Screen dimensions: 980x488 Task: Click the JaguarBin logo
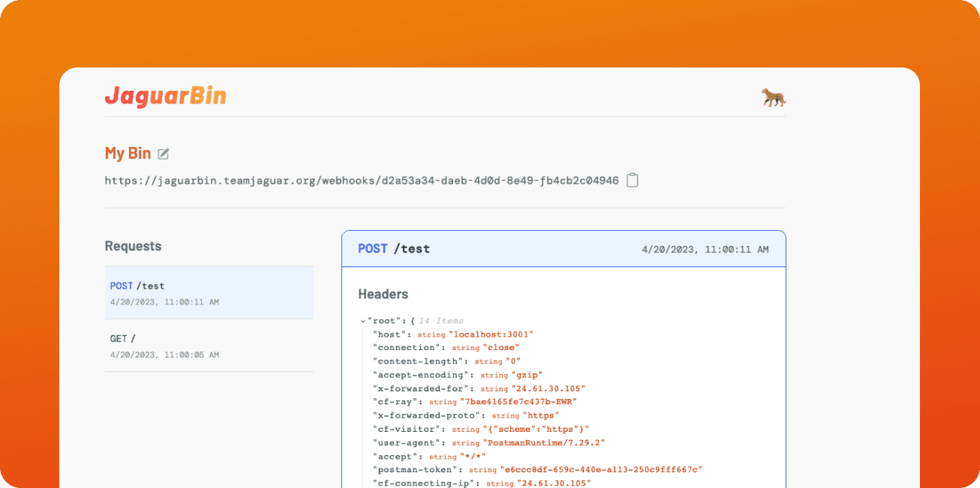point(165,96)
